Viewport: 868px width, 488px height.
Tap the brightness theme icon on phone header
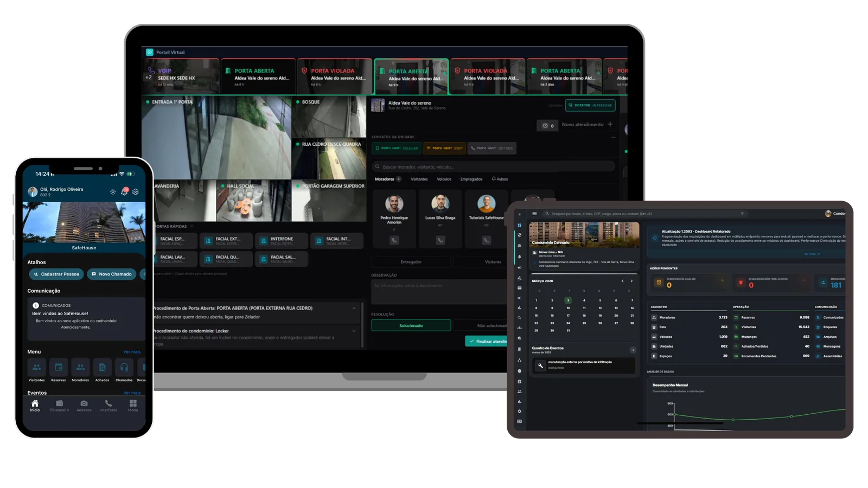[113, 192]
